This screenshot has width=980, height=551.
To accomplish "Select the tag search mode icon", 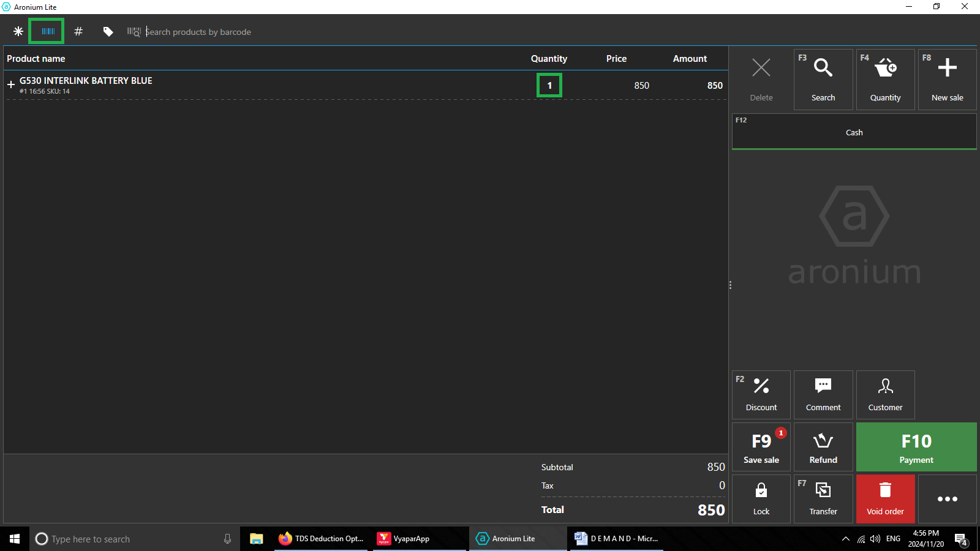I will pyautogui.click(x=108, y=31).
